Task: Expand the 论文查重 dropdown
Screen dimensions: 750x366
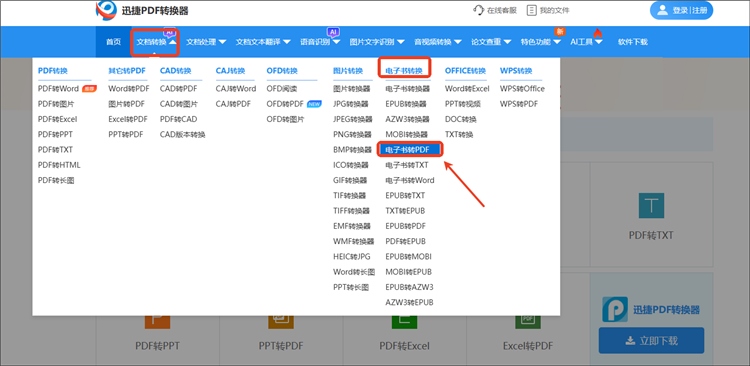Action: click(491, 42)
